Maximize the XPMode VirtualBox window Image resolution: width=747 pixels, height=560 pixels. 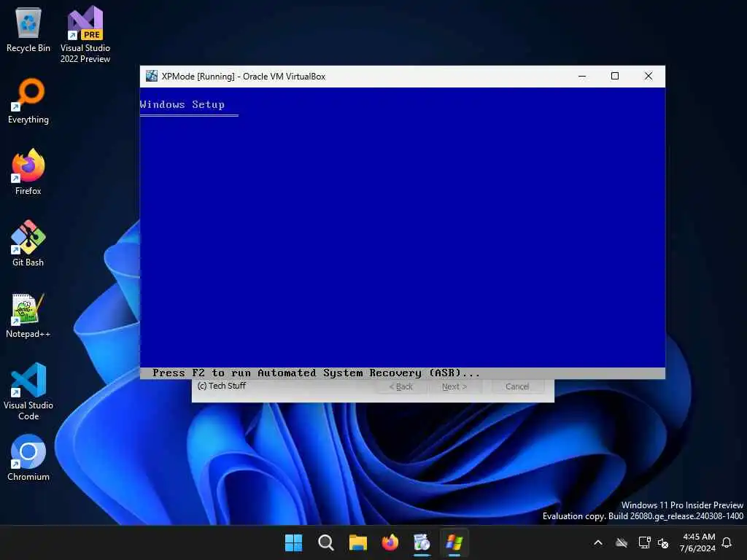[615, 76]
